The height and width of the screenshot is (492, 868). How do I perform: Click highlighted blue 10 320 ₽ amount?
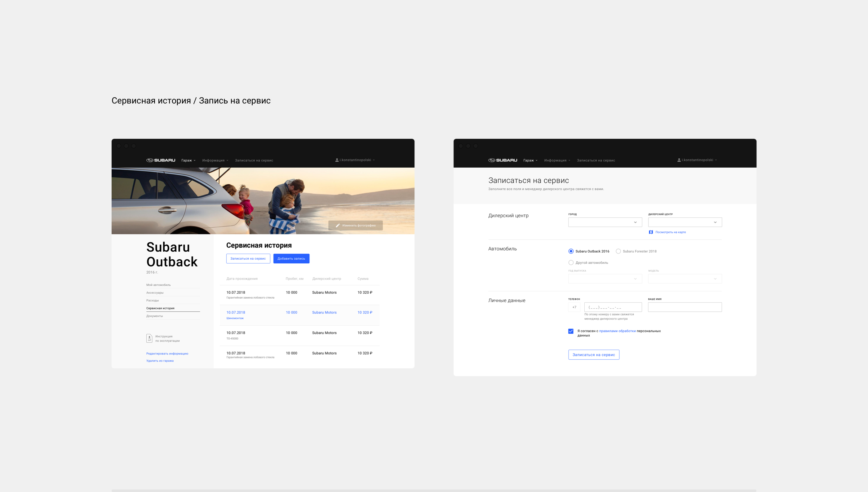pos(365,313)
